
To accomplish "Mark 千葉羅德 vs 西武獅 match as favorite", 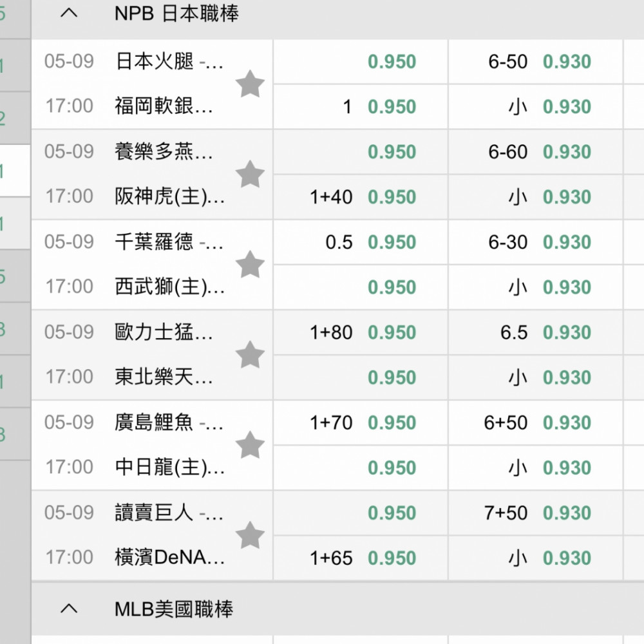I will pos(250,265).
